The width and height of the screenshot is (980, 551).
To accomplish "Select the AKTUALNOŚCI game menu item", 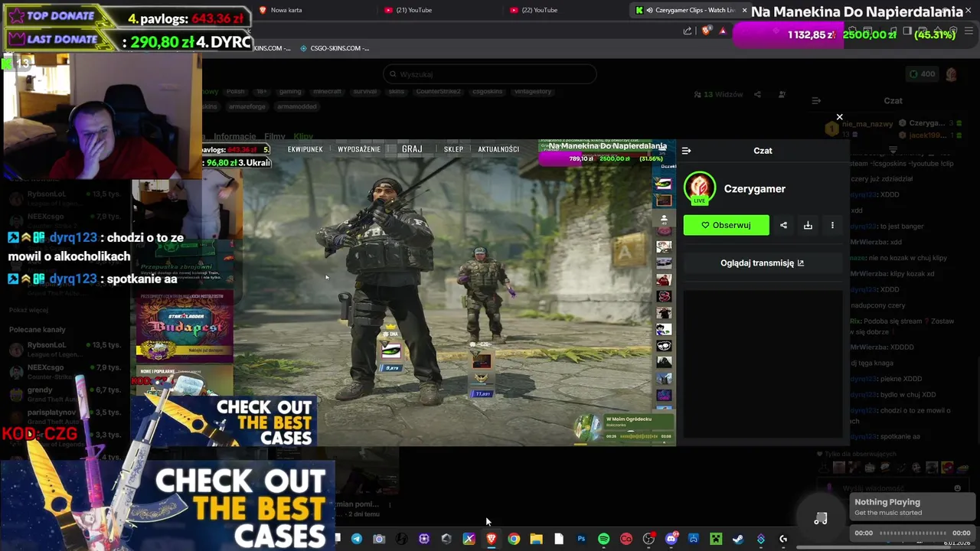I will [x=498, y=149].
